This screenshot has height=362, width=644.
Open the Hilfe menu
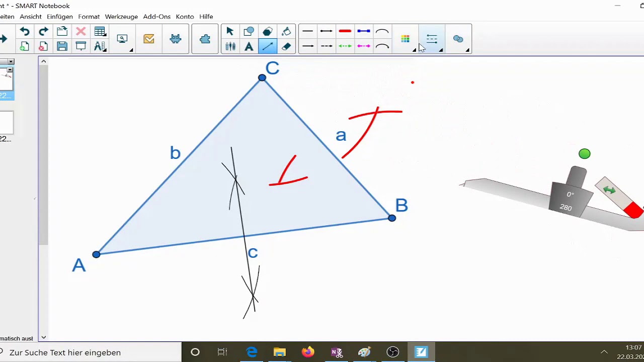click(206, 17)
